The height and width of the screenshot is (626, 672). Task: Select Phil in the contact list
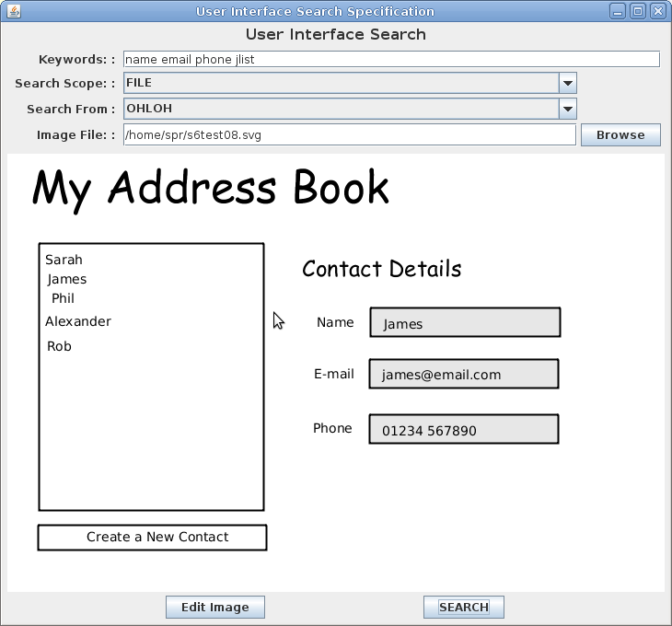click(63, 298)
